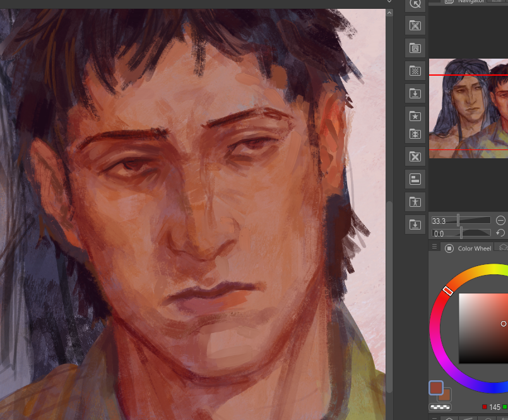
Task: Open folder icon with ornament below star folder
Action: [x=415, y=134]
